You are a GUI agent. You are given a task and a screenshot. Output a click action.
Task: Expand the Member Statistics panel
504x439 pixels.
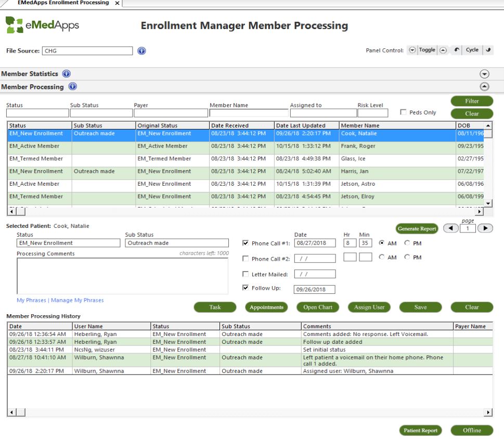pyautogui.click(x=484, y=74)
